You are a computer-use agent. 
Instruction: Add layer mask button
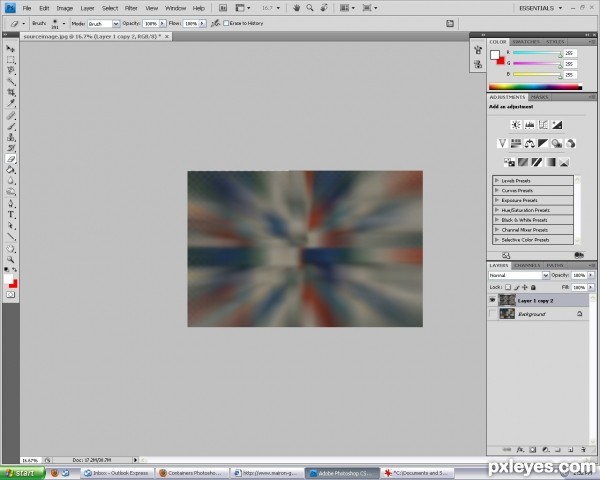coord(533,450)
